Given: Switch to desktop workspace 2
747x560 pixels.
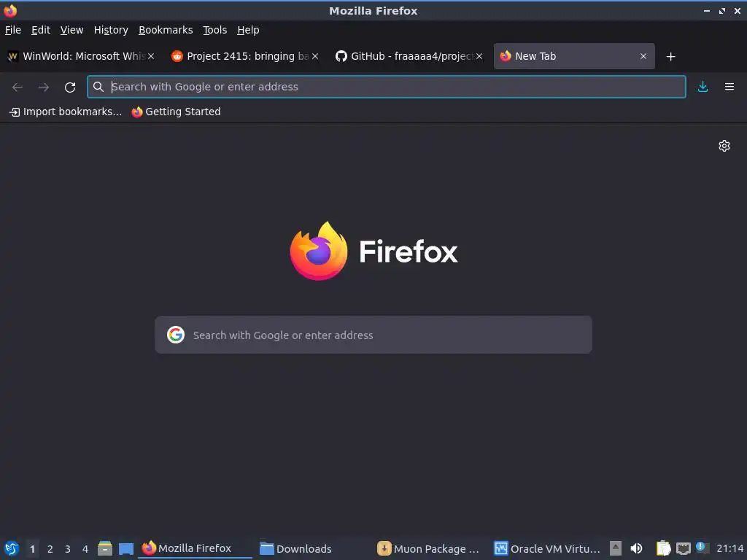Looking at the screenshot, I should pyautogui.click(x=50, y=549).
